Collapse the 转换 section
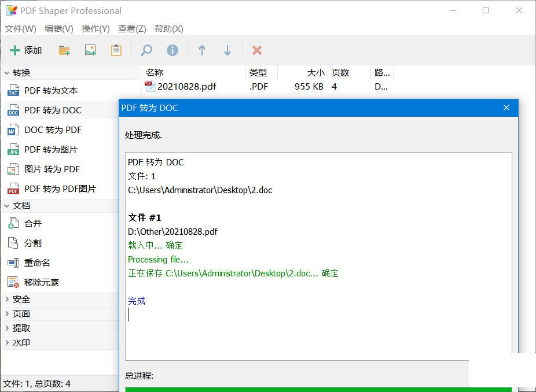The width and height of the screenshot is (536, 392). [6, 73]
